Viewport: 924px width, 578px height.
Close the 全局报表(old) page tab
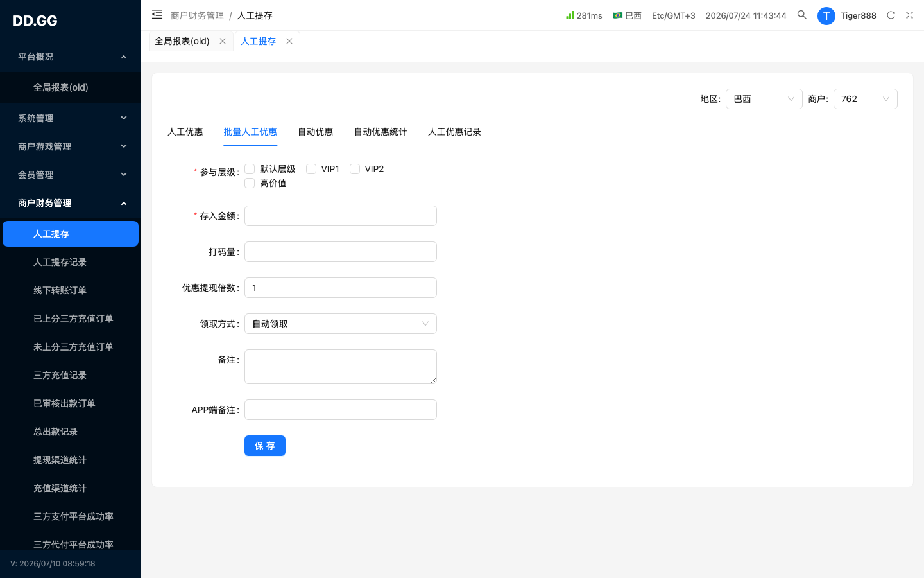pos(223,41)
